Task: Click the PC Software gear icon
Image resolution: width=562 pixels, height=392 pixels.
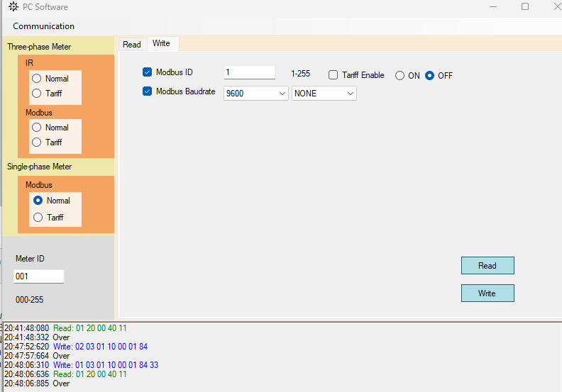Action: point(13,6)
